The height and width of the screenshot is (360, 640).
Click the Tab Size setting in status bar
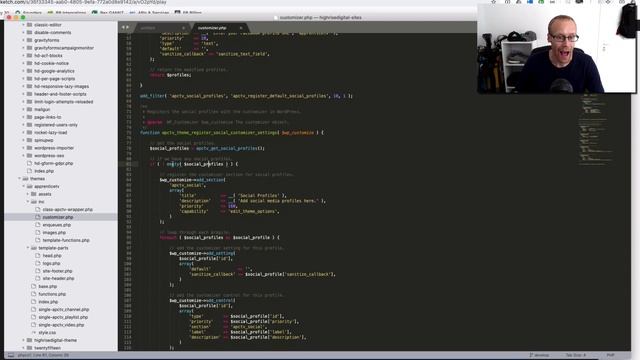(x=576, y=356)
